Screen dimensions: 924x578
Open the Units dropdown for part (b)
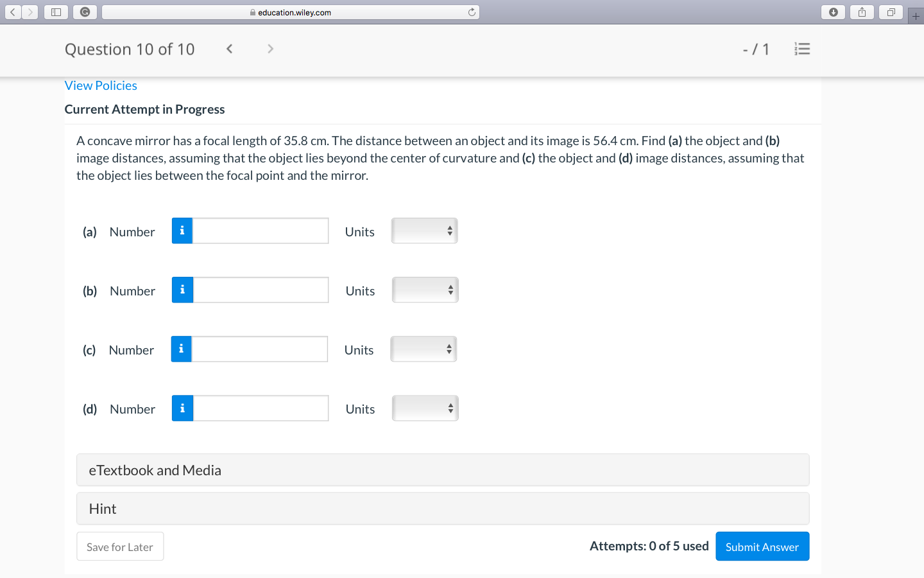[x=425, y=290]
